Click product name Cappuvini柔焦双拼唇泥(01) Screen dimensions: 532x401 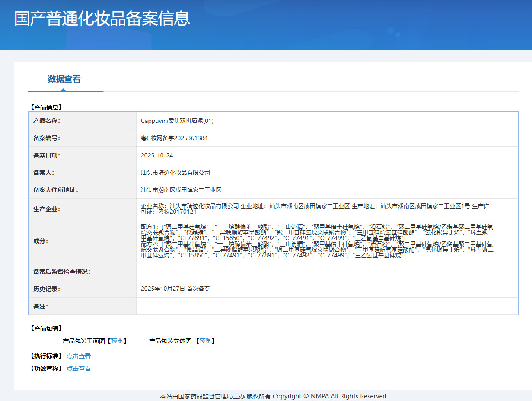[177, 121]
